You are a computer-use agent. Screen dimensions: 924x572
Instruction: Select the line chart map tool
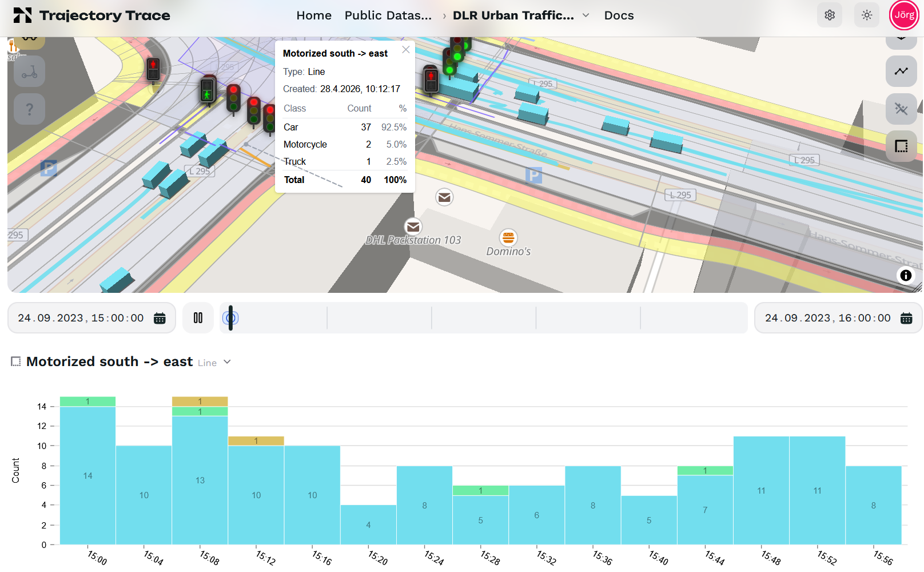click(x=901, y=71)
